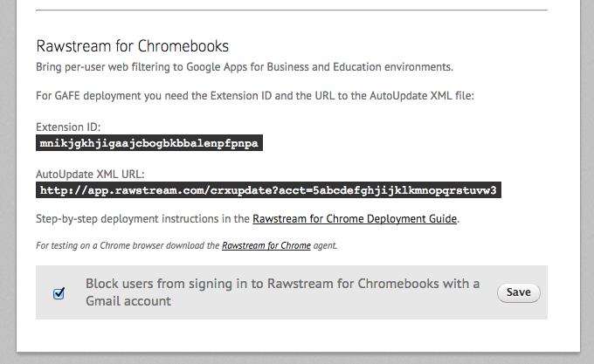Select the Extension ID code box value
Image resolution: width=594 pixels, height=364 pixels.
click(x=149, y=143)
